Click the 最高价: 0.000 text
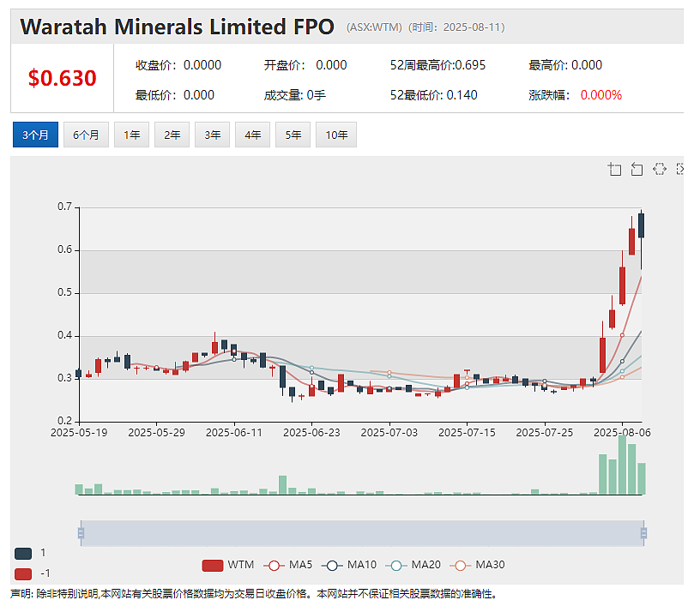The width and height of the screenshot is (700, 612). point(565,65)
